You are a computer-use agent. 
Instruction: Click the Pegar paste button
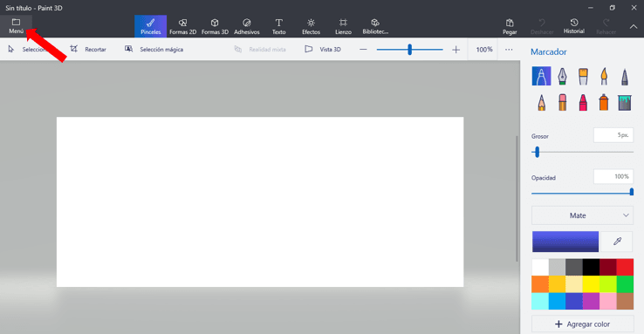[510, 26]
